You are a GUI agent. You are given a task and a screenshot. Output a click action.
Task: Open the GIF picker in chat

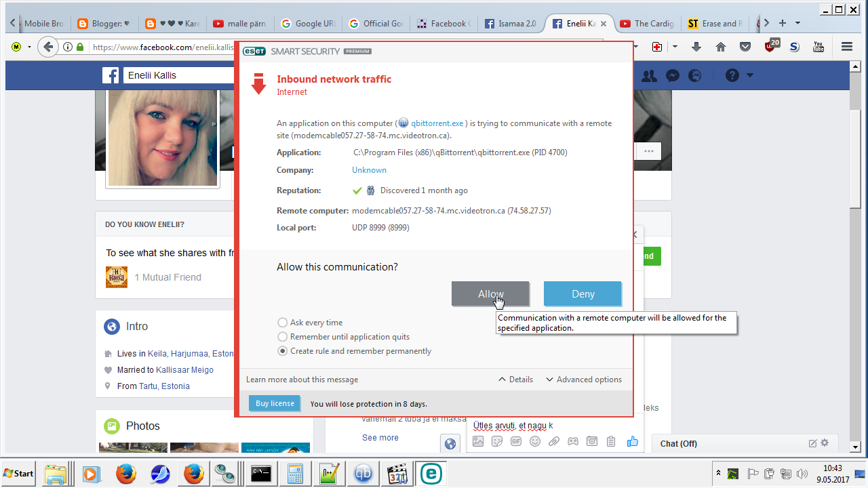(x=516, y=441)
